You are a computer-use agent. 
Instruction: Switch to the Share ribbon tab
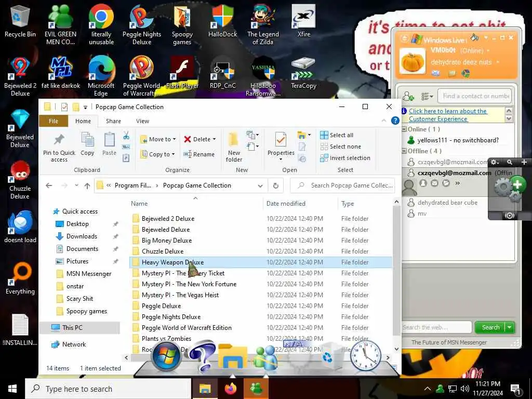click(x=113, y=121)
